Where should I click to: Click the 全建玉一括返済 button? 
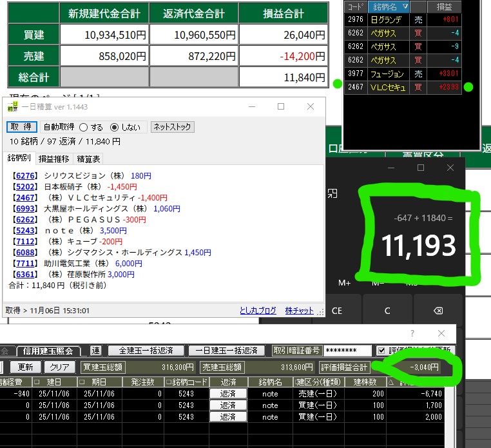140,351
